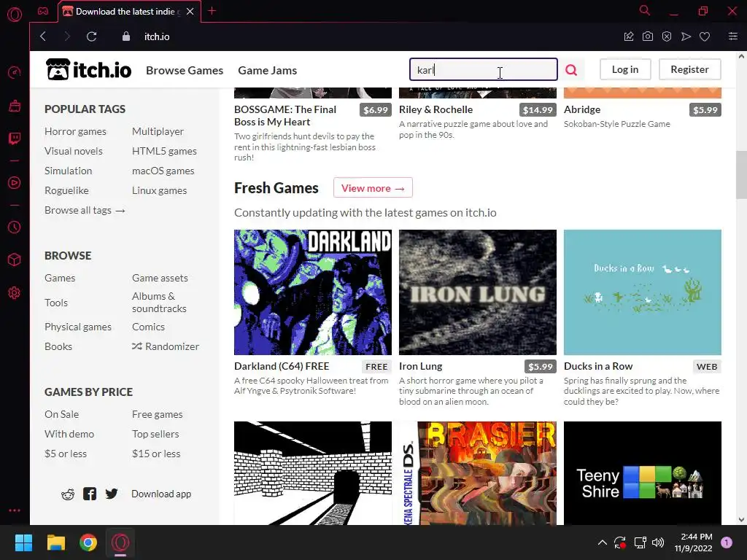747x560 pixels.
Task: Open Roguelike tag
Action: [x=66, y=190]
